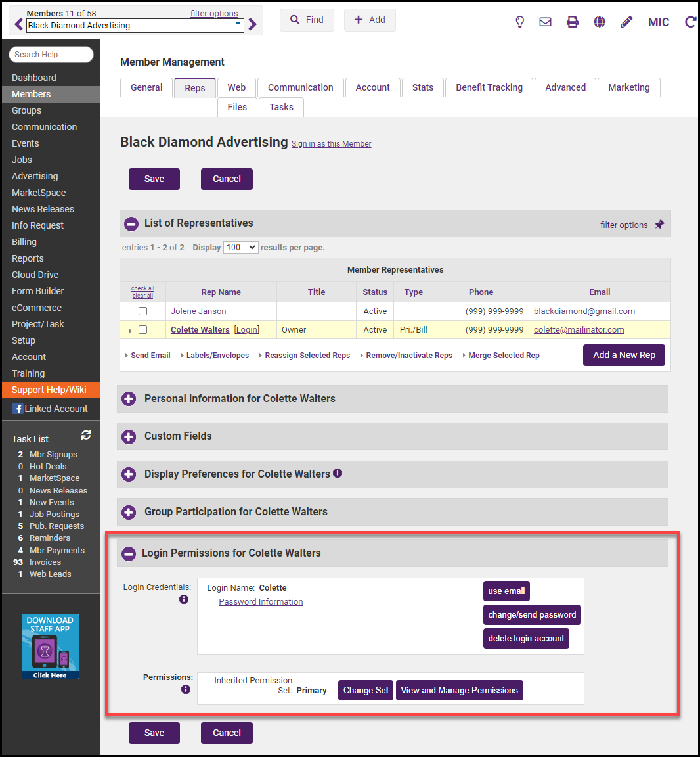
Task: Collapse the Login Permissions section
Action: (x=129, y=553)
